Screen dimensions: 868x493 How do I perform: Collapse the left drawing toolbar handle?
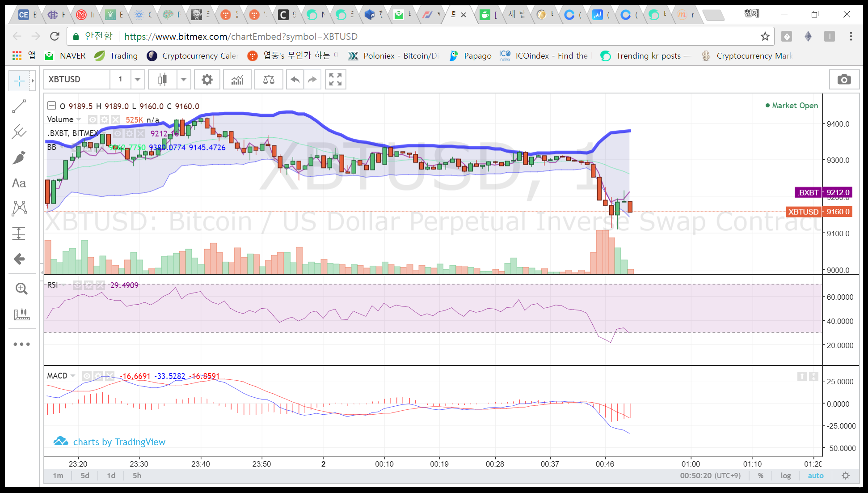point(42,272)
